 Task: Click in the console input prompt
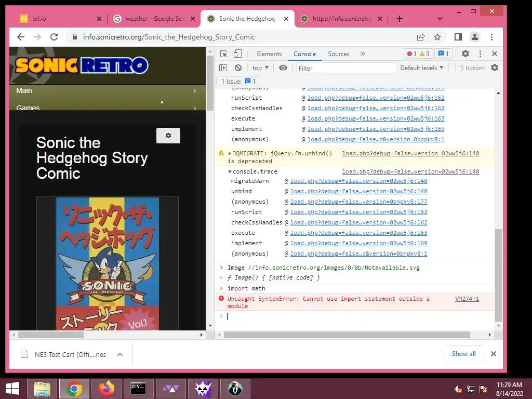(356, 316)
